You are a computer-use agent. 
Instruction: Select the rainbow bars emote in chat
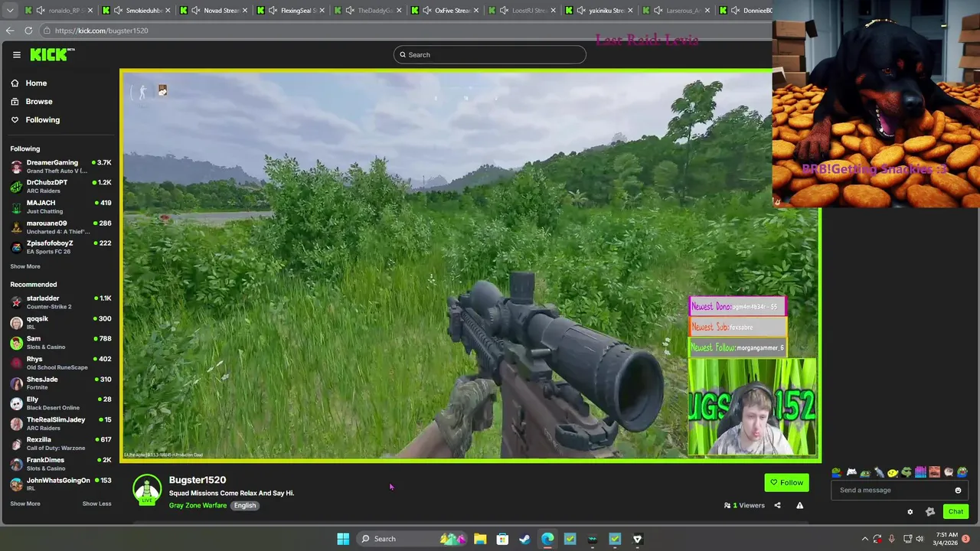click(920, 472)
